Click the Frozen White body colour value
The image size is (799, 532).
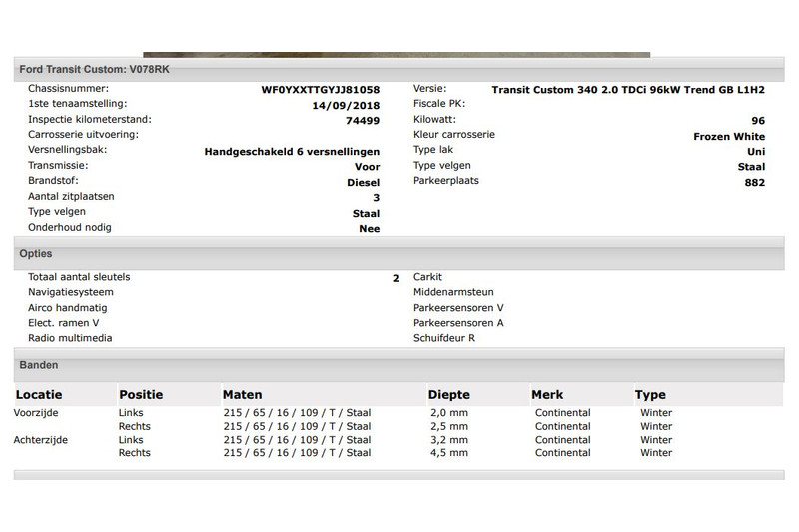[x=729, y=136]
